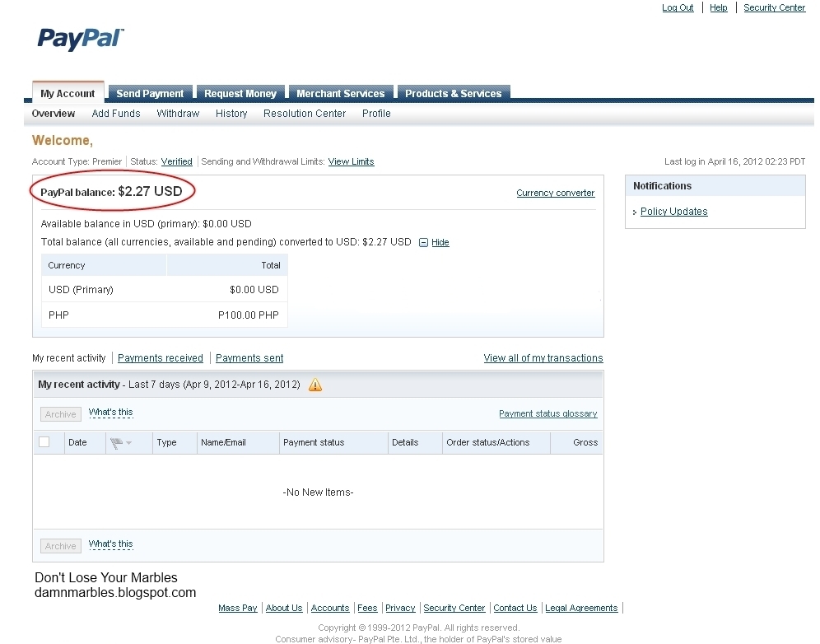Viewport: 820px width, 644px height.
Task: Go to the Merchant Services tab
Action: [341, 93]
